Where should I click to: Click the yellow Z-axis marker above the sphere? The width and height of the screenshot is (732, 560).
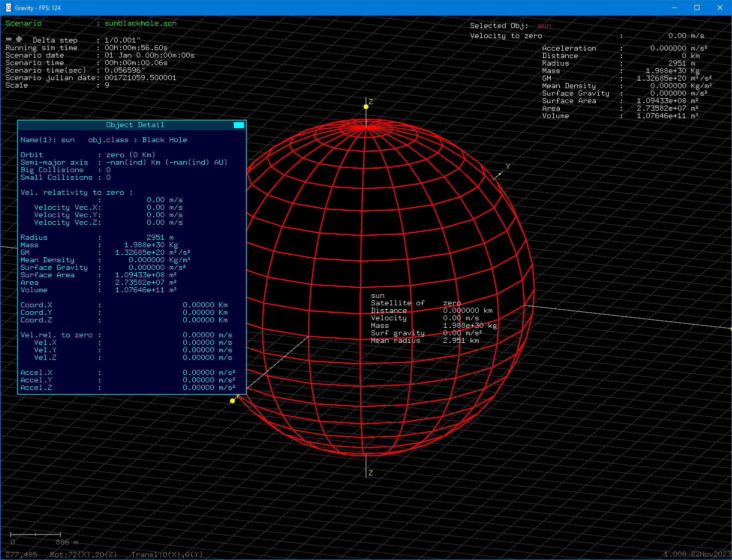pos(366,107)
